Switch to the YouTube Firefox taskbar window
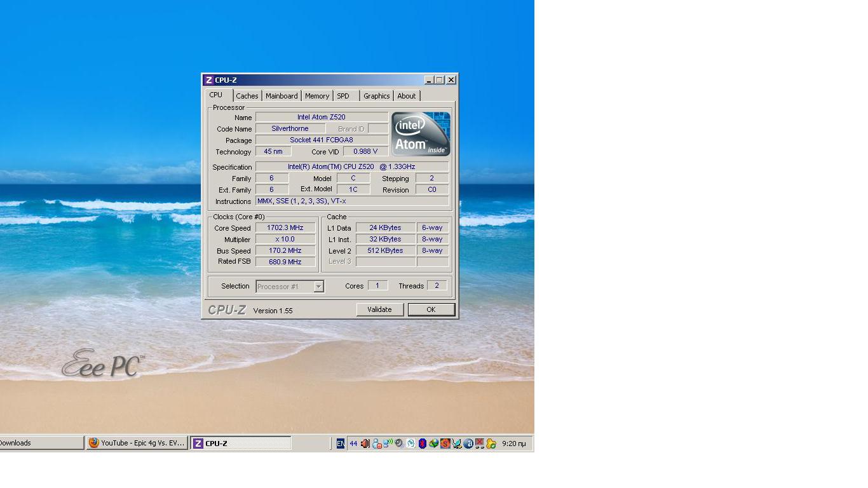This screenshot has height=488, width=868. click(137, 443)
